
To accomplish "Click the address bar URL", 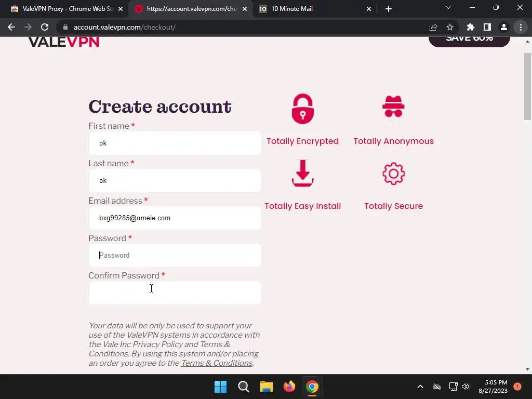I will click(125, 27).
